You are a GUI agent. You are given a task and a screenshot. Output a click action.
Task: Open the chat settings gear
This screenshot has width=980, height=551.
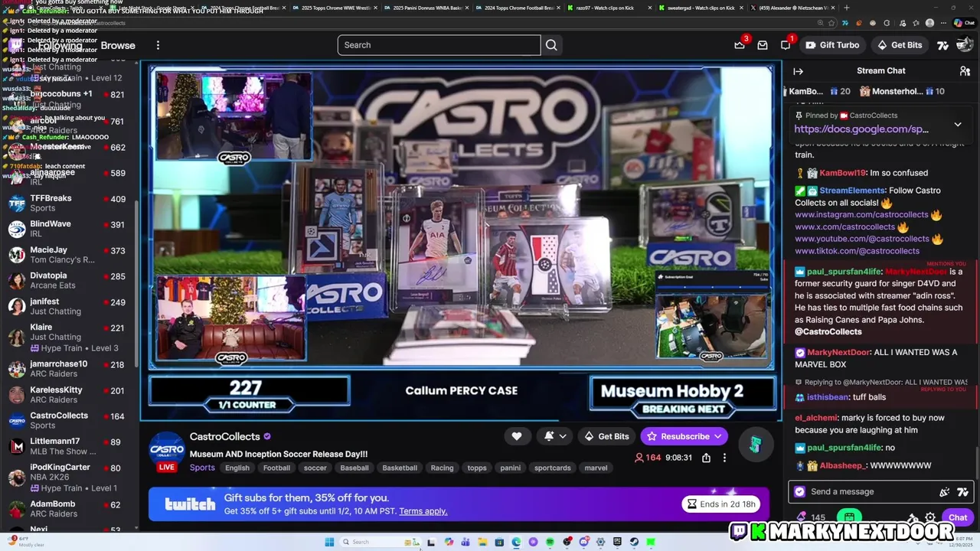(x=930, y=518)
